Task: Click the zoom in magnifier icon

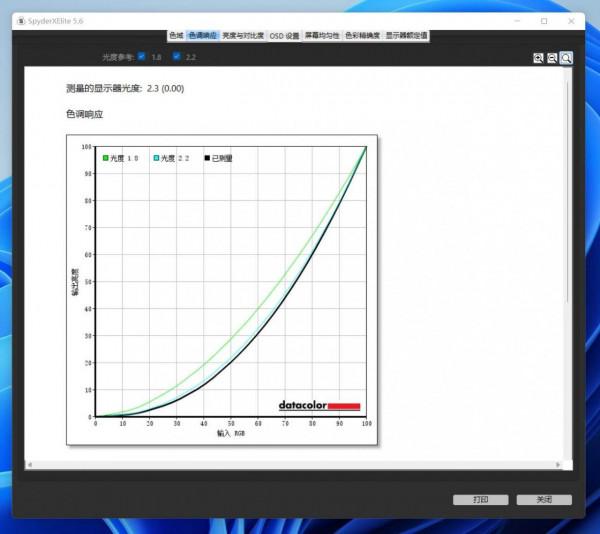Action: click(539, 59)
